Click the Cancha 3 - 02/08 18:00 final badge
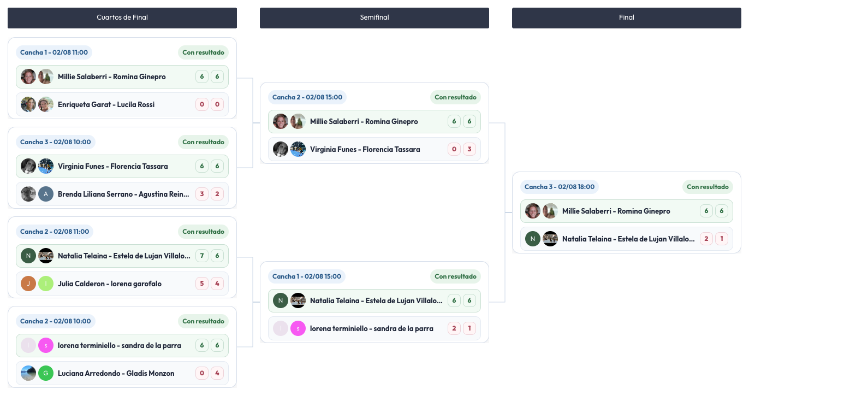 (x=560, y=187)
